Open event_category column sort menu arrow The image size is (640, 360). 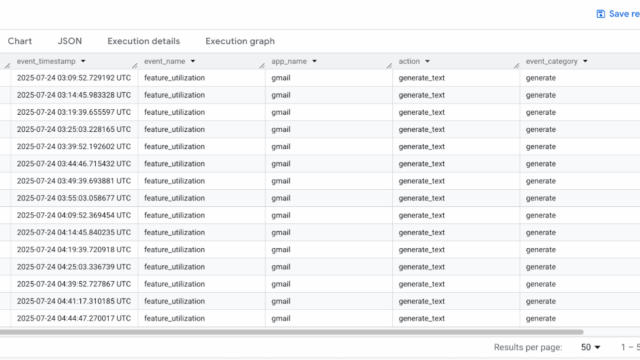coord(585,61)
